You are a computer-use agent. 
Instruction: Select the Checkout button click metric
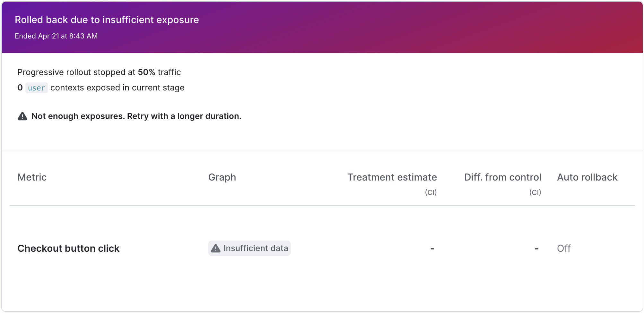coord(68,248)
